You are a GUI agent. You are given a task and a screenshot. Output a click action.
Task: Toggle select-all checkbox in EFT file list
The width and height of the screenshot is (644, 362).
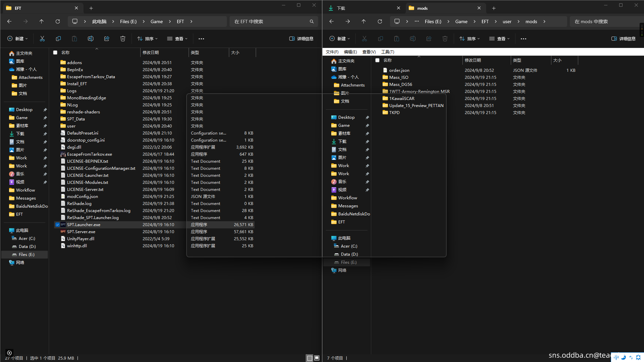pos(55,52)
